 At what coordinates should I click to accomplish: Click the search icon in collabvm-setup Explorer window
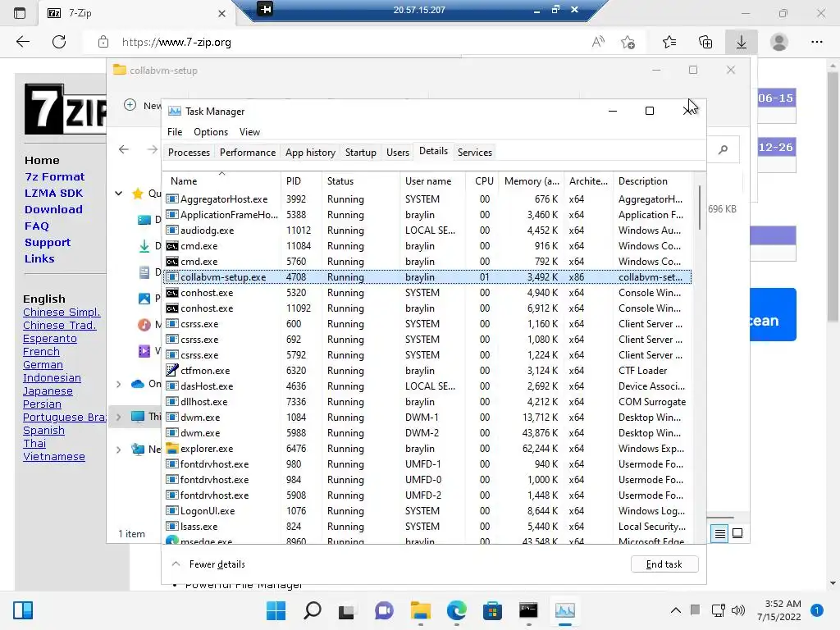(724, 149)
